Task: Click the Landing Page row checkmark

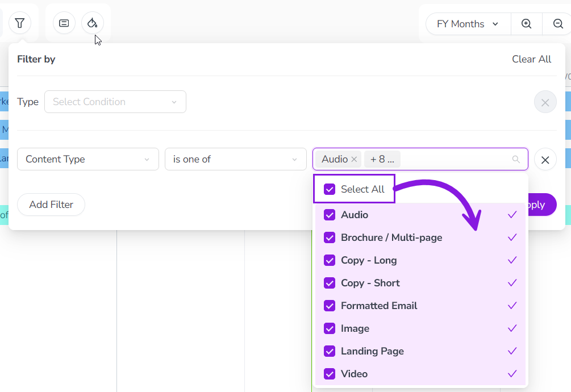Action: point(512,351)
